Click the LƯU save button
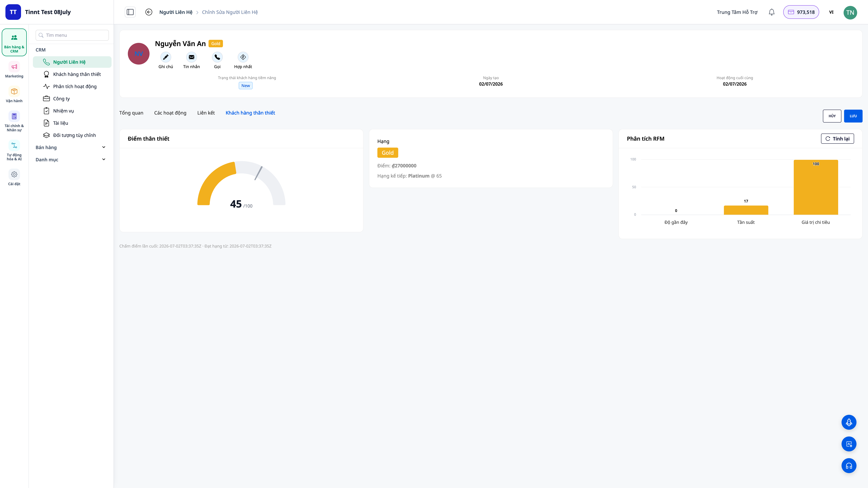The image size is (868, 488). click(853, 116)
